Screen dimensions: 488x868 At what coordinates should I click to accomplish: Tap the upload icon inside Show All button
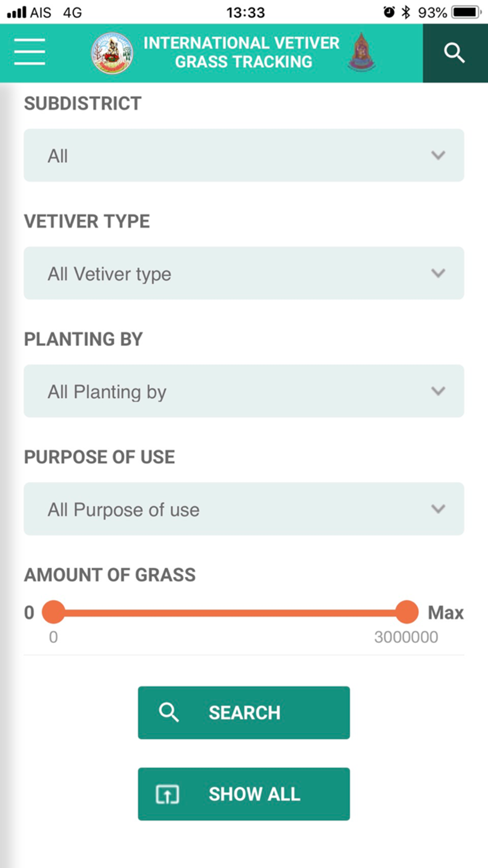coord(167,794)
